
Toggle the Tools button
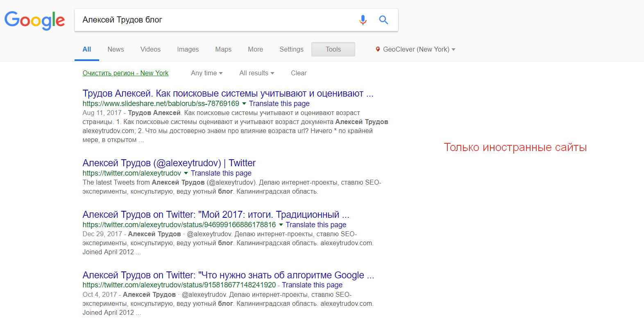pyautogui.click(x=333, y=49)
